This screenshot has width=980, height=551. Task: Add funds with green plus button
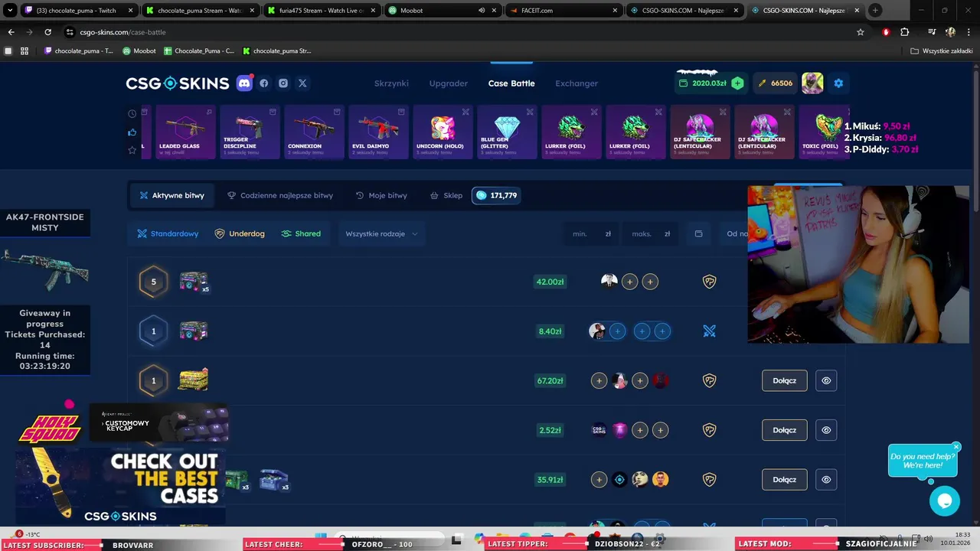(737, 83)
